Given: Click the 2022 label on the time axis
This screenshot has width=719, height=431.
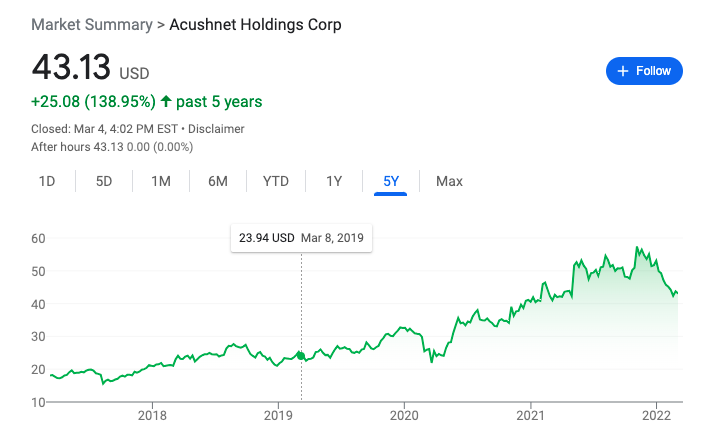Looking at the screenshot, I should point(656,416).
